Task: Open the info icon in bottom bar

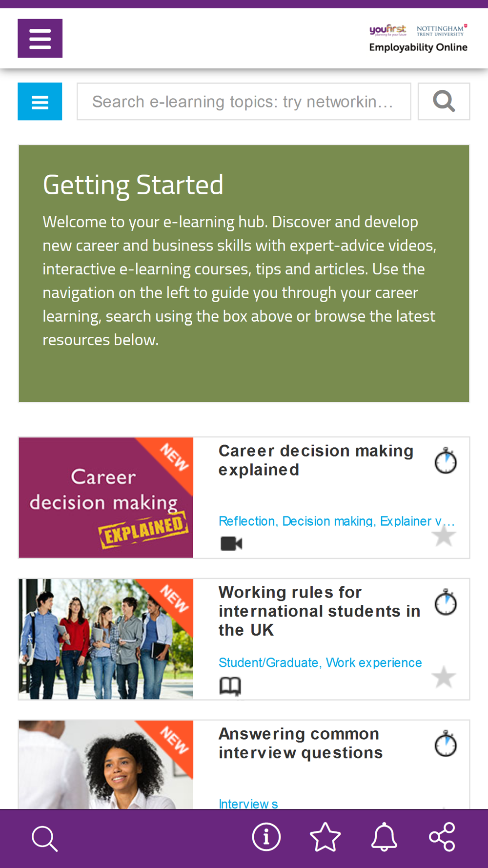Action: (266, 837)
